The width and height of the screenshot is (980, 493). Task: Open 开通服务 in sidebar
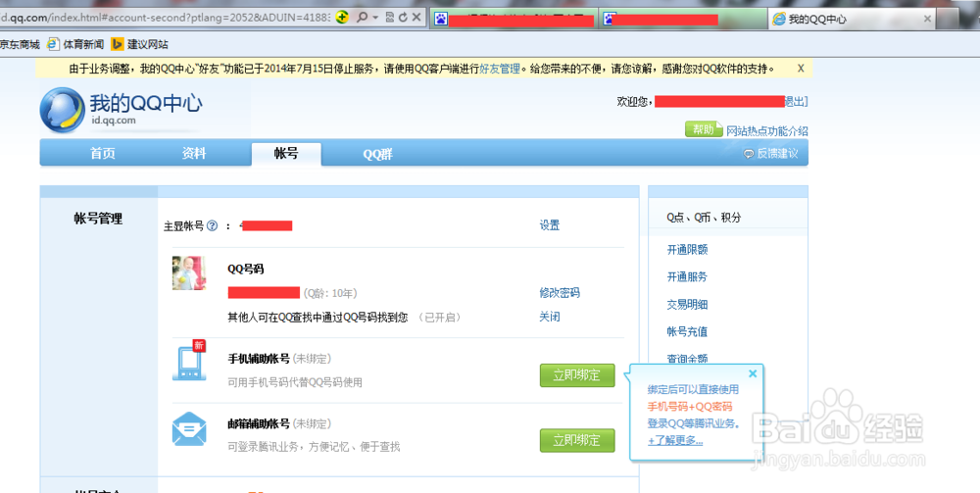[x=687, y=276]
